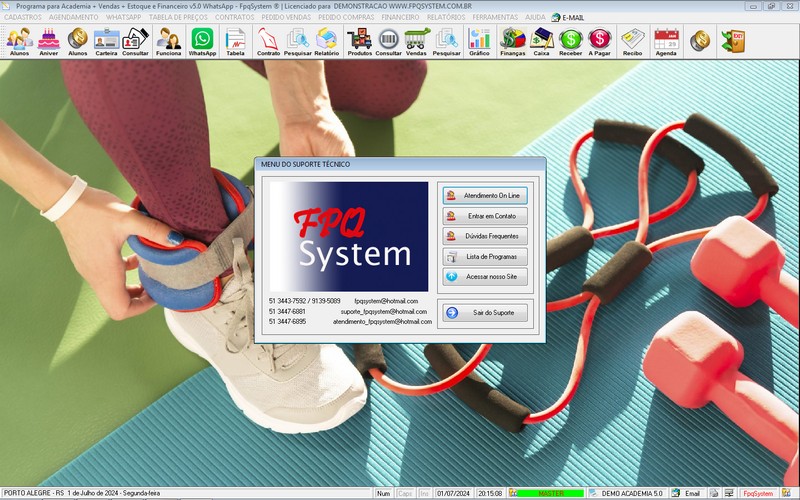This screenshot has height=500, width=800.
Task: Click the Acessar nosso Site button
Action: click(x=485, y=276)
